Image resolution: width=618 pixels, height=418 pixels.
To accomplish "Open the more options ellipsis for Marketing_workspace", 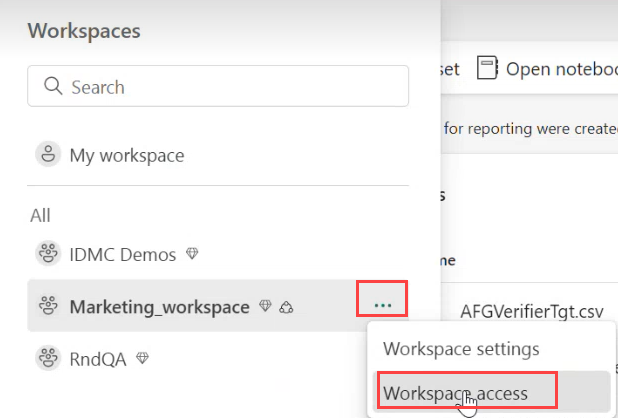I will tap(382, 305).
